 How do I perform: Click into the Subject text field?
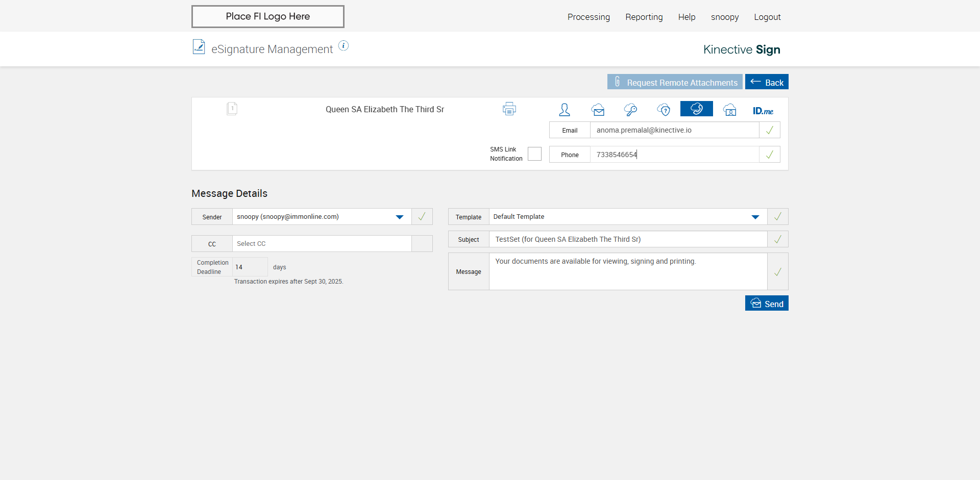pos(628,239)
